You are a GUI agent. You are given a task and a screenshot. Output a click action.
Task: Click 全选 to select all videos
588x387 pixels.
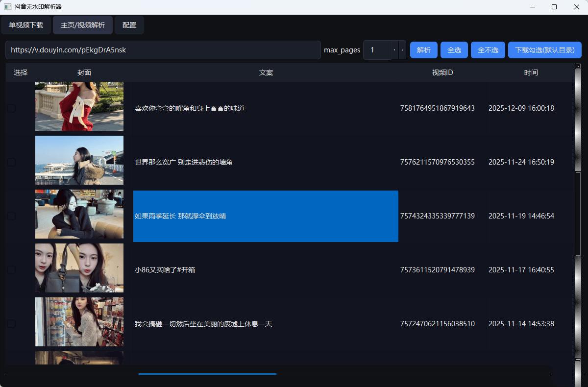(x=454, y=49)
